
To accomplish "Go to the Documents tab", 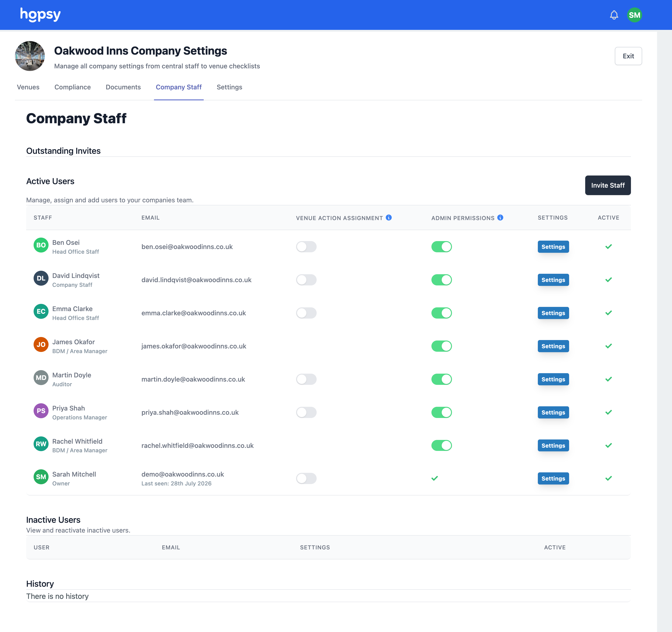I will tap(123, 87).
